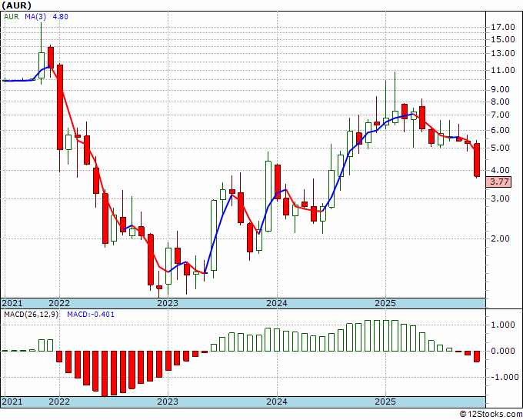Click the (AUR) chart title
This screenshot has width=523, height=420.
tap(17, 5)
